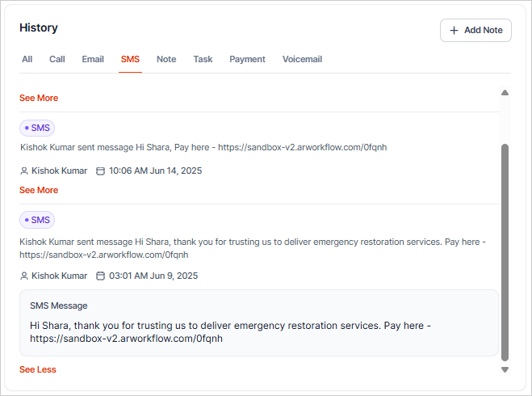The image size is (532, 396).
Task: Select the Email tab
Action: click(x=93, y=59)
